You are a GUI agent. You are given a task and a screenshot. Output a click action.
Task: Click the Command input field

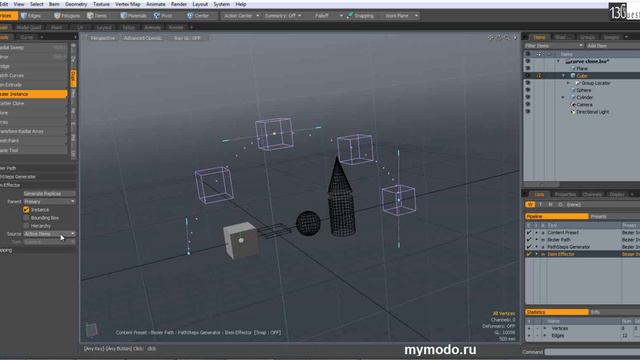[592, 351]
